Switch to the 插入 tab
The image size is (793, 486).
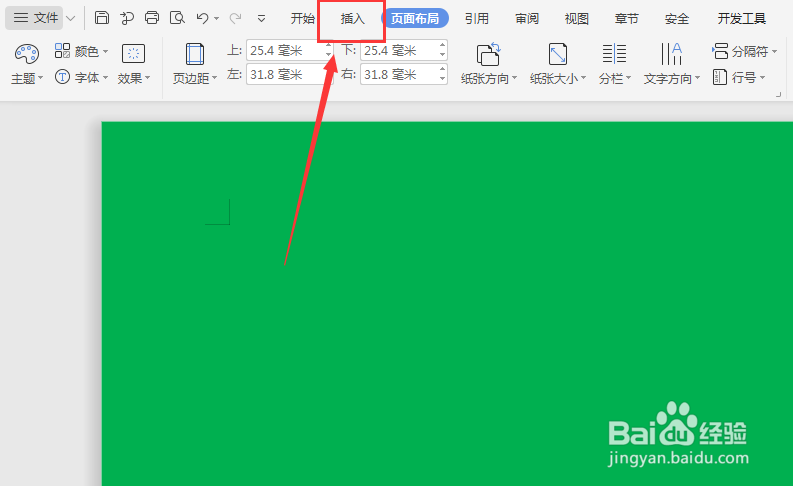coord(353,19)
